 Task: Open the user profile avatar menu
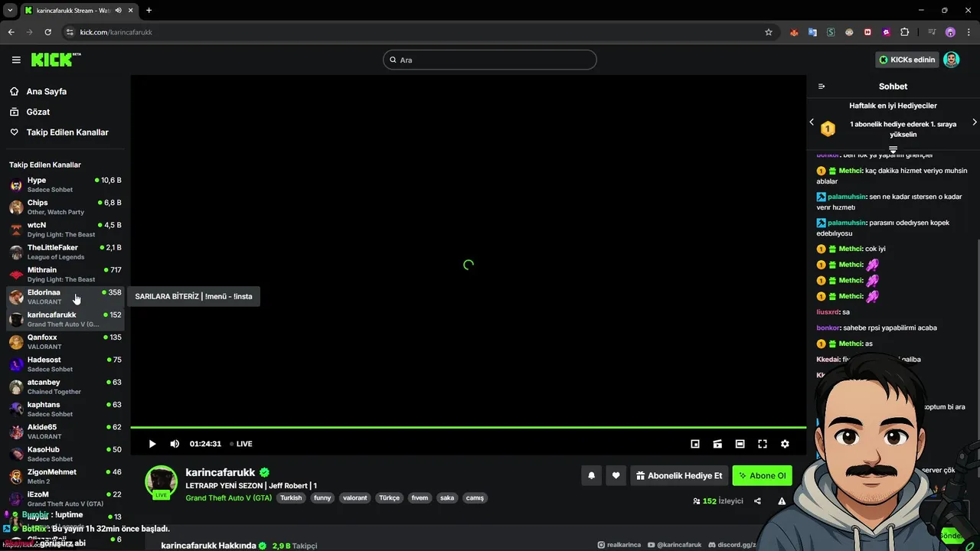952,60
